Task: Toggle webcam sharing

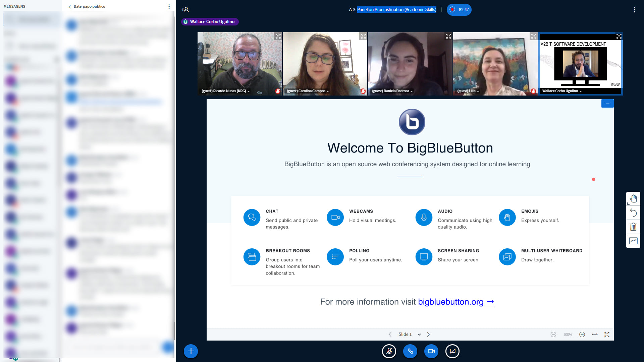Action: [431, 351]
